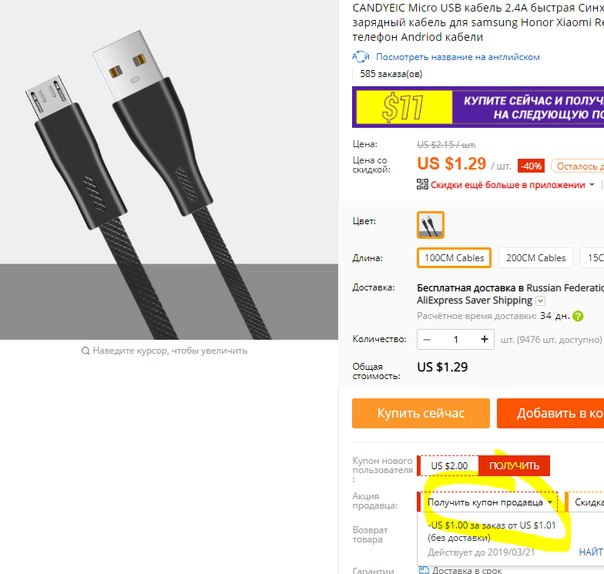
Task: Open the seller coupon dropdown
Action: coord(488,502)
